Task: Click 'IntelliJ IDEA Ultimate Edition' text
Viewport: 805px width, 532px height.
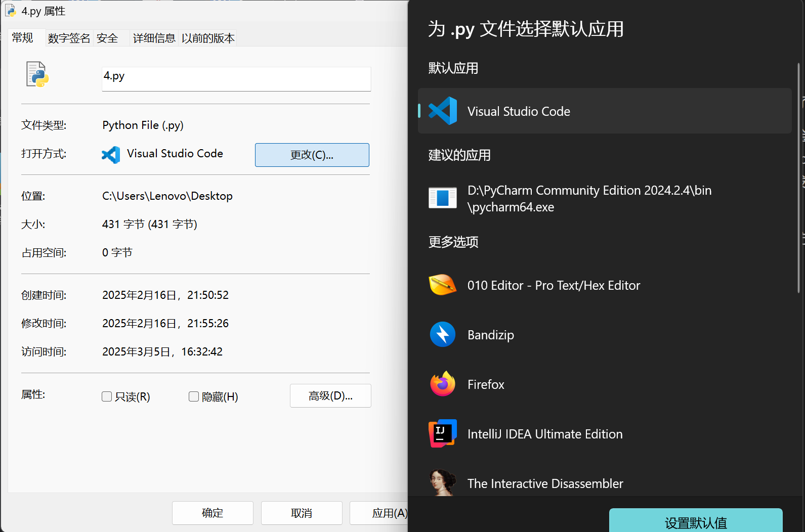Action: (545, 434)
